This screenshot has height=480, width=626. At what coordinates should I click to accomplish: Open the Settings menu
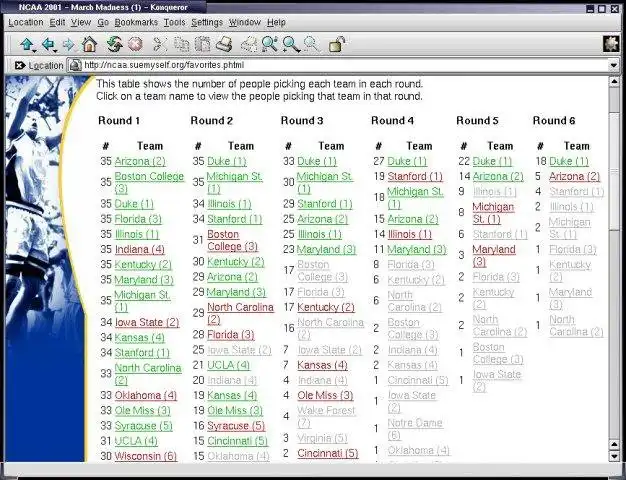click(x=207, y=22)
